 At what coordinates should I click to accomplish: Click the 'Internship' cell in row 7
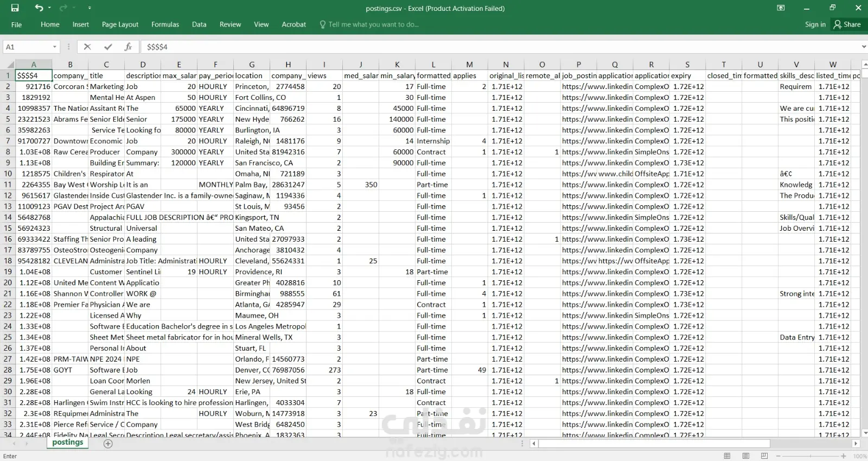coord(433,141)
